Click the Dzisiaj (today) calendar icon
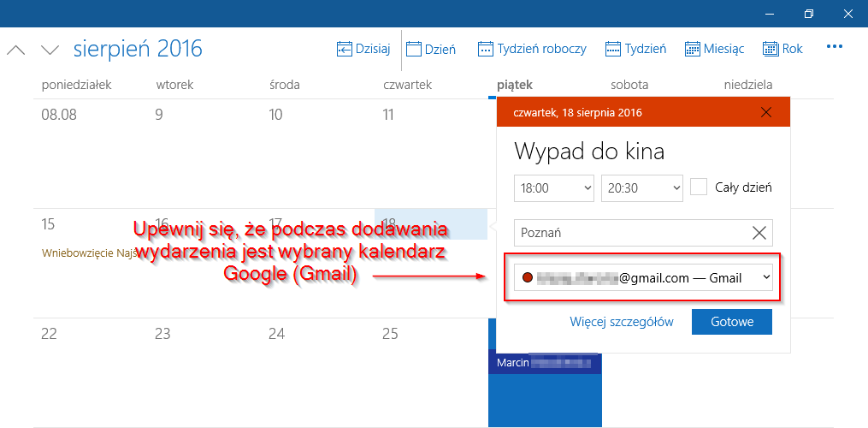 click(x=345, y=49)
